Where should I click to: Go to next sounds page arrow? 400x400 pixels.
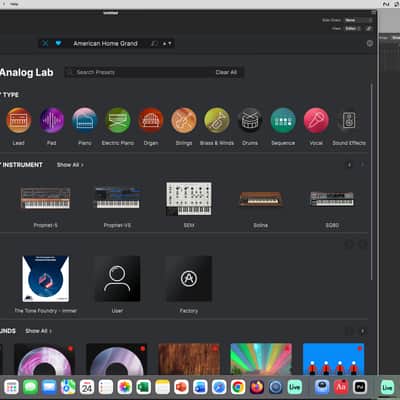(x=363, y=331)
